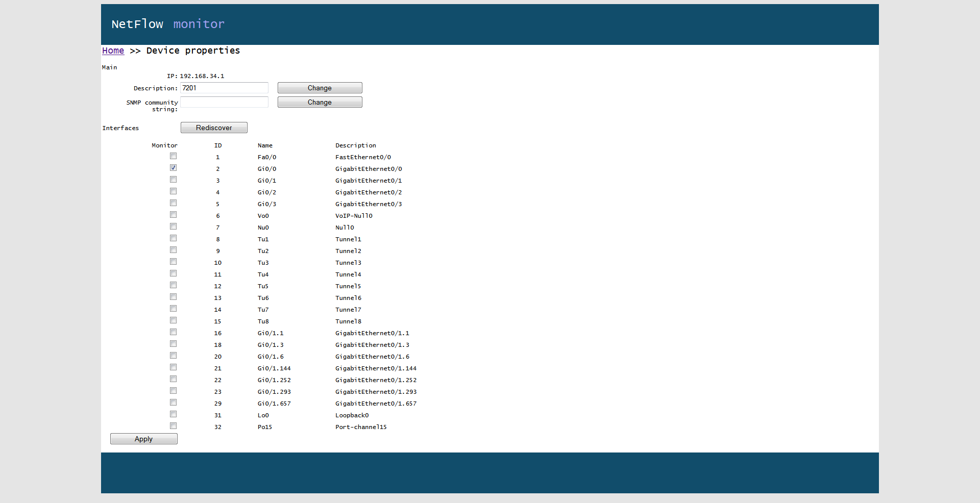Viewport: 980px width, 503px height.
Task: Enable monitoring for interface Fa0/0
Action: point(173,156)
